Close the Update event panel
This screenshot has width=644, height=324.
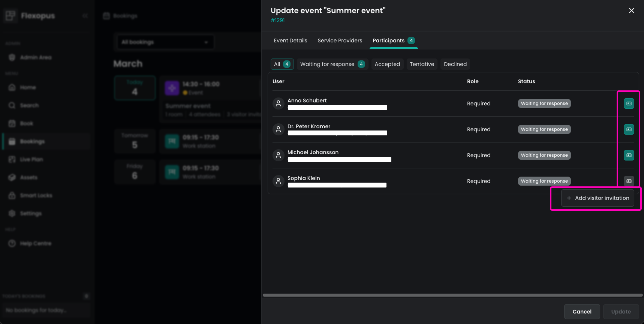point(631,10)
